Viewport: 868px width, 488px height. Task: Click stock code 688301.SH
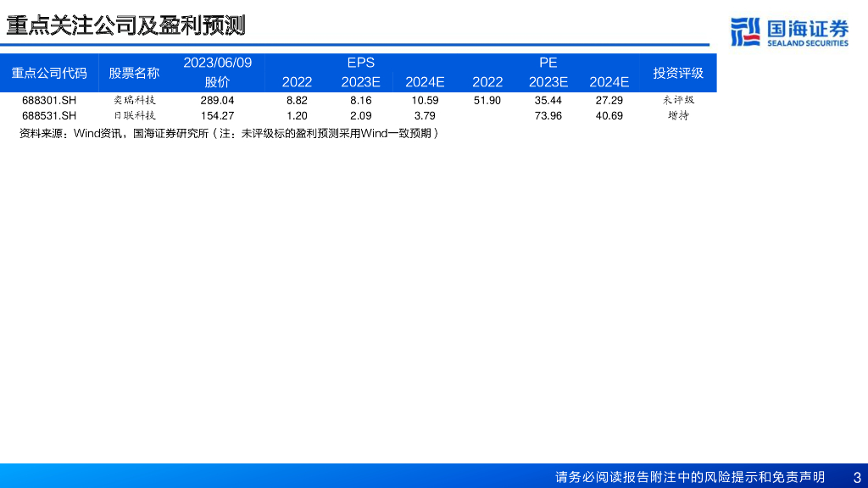[49, 100]
